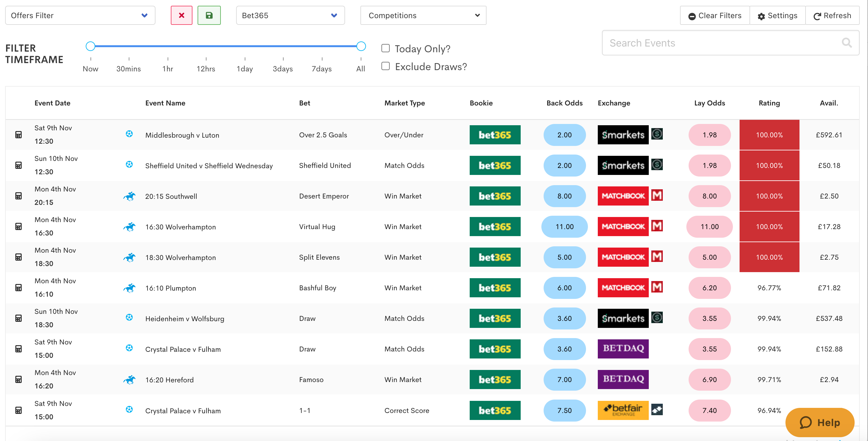Image resolution: width=868 pixels, height=441 pixels.
Task: Click the Clear Filters button
Action: pyautogui.click(x=715, y=15)
